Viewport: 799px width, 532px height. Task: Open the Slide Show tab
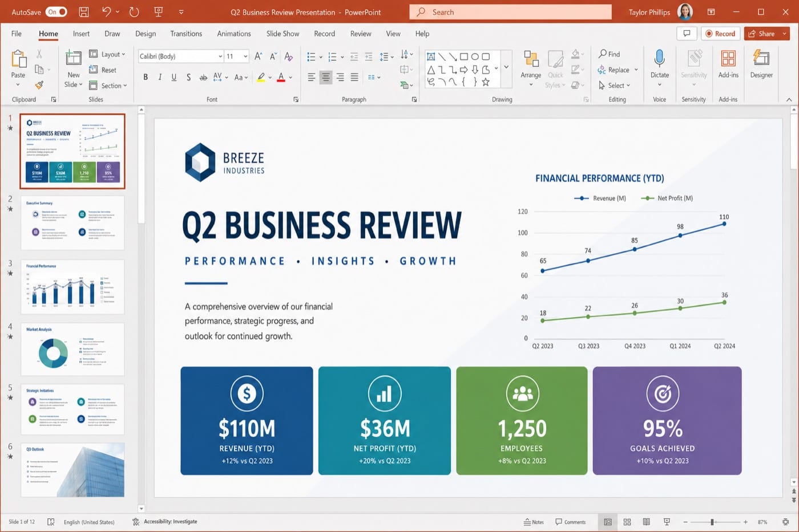click(283, 34)
